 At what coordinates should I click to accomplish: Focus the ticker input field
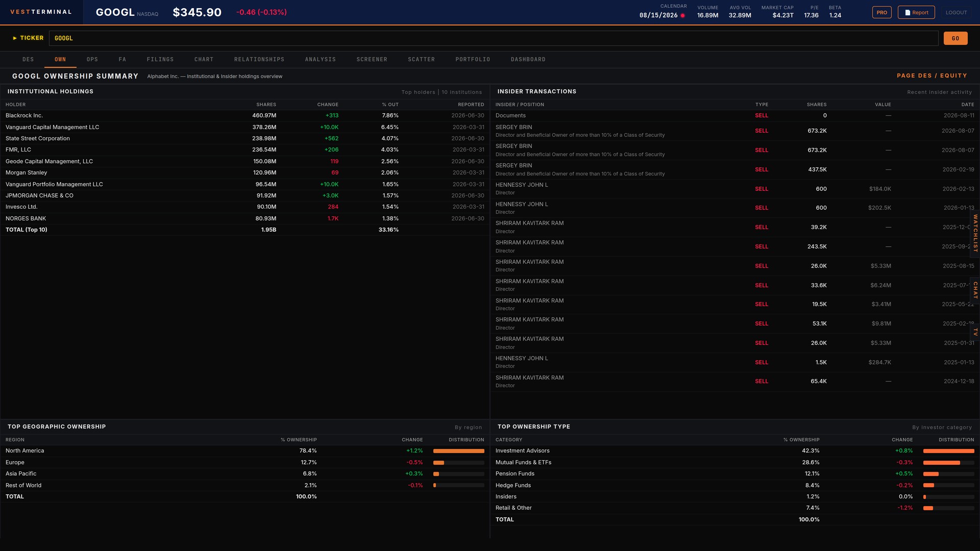click(x=494, y=38)
